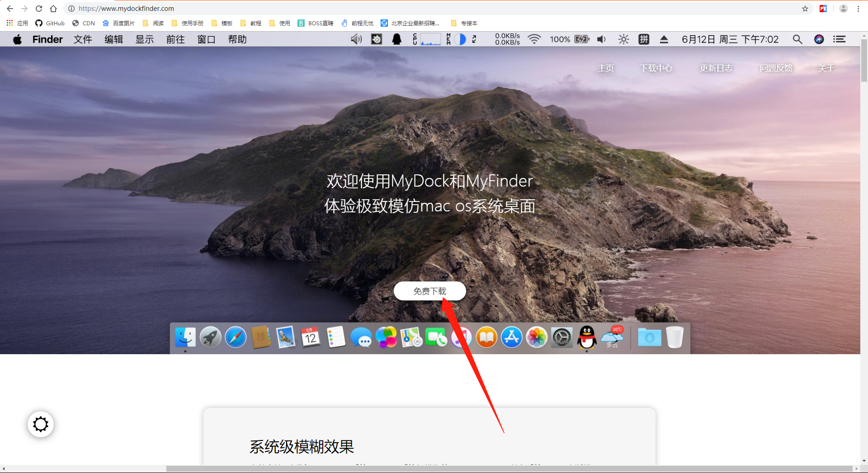Open 问题反馈 page
The image size is (868, 473).
coord(776,68)
